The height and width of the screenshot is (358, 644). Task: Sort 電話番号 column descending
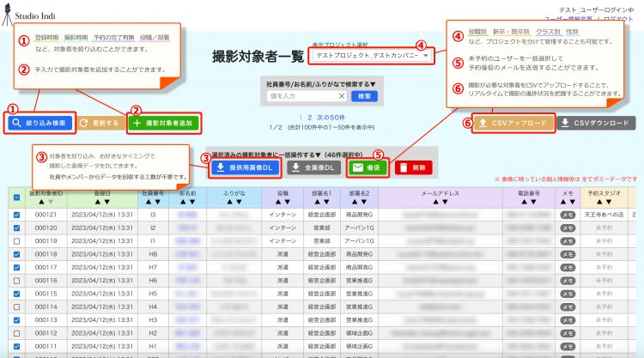(x=533, y=202)
